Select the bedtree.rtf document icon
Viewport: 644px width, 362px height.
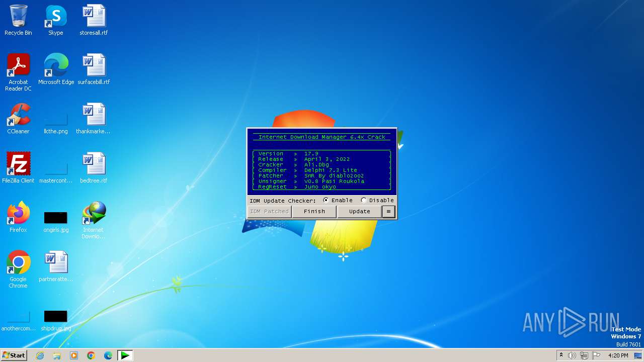[x=94, y=168]
